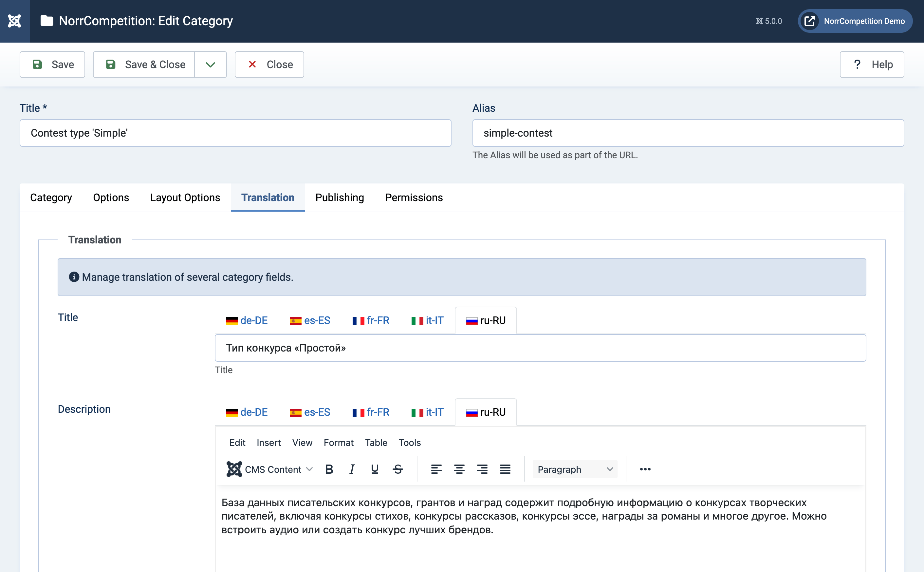Click the Save button
Image resolution: width=924 pixels, height=572 pixels.
coord(52,65)
